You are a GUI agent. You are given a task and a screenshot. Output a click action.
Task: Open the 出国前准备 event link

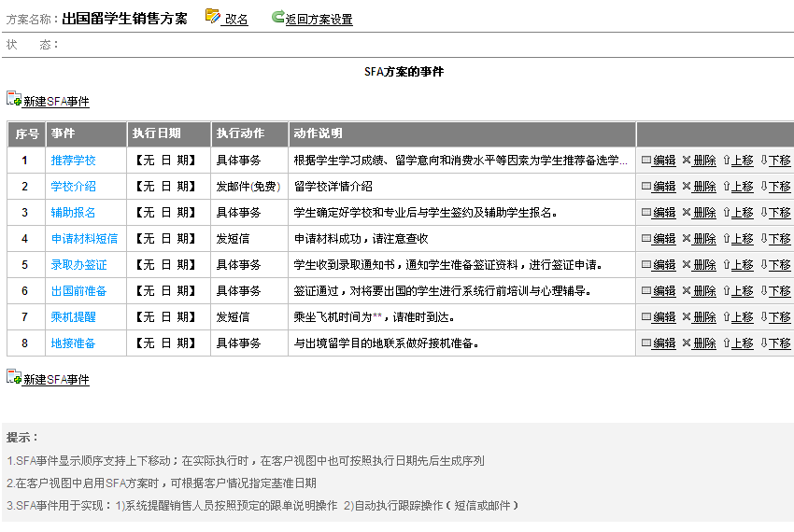(78, 291)
